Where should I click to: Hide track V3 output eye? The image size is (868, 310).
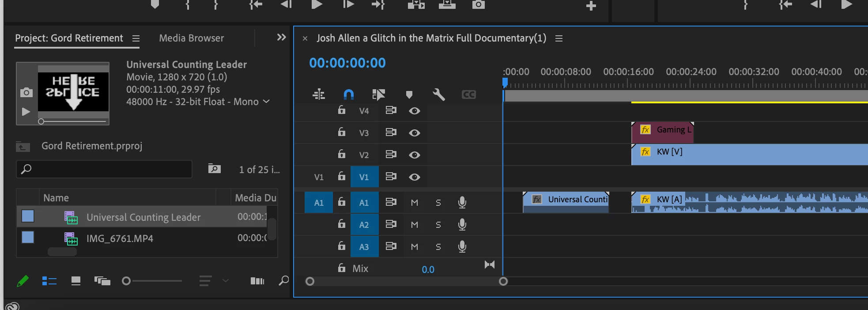[x=414, y=133]
